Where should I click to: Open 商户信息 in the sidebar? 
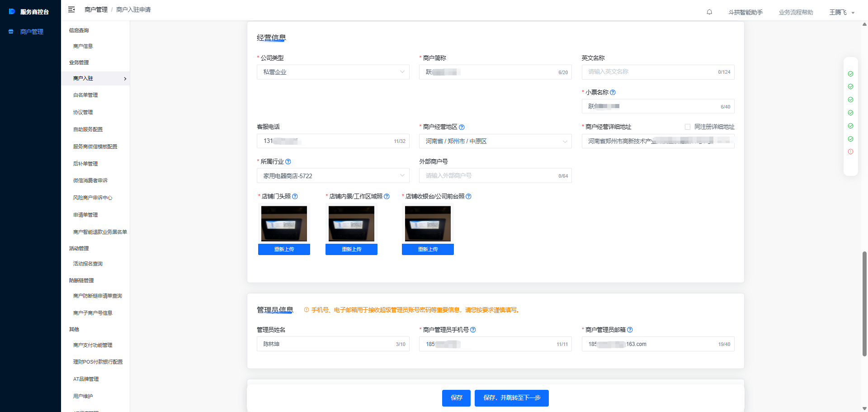[83, 46]
